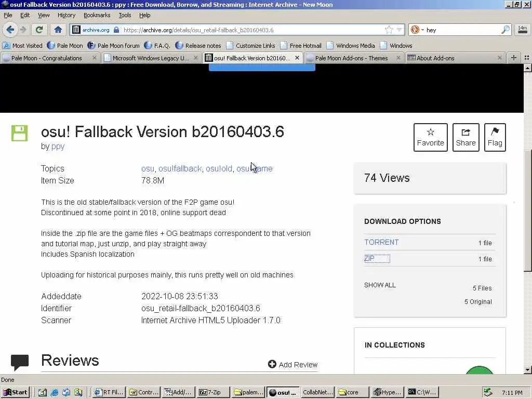Open the C:\W... command prompt taskbar button
The width and height of the screenshot is (532, 399).
click(x=422, y=392)
